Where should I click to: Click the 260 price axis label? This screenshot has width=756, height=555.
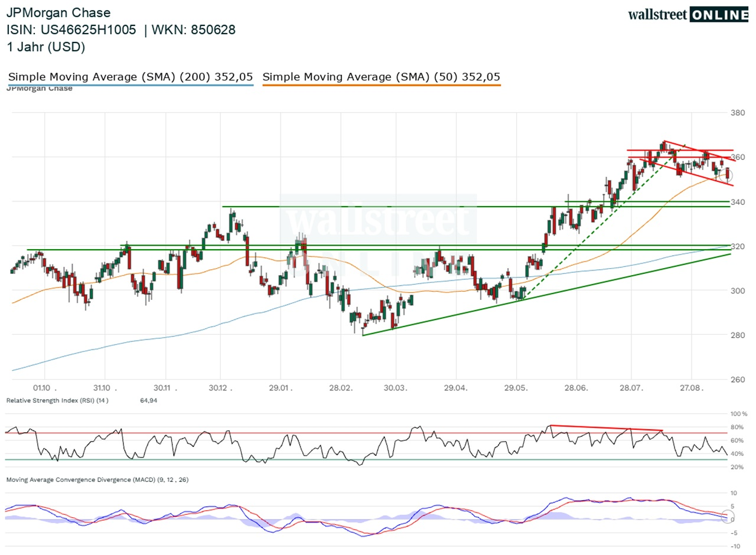[739, 380]
